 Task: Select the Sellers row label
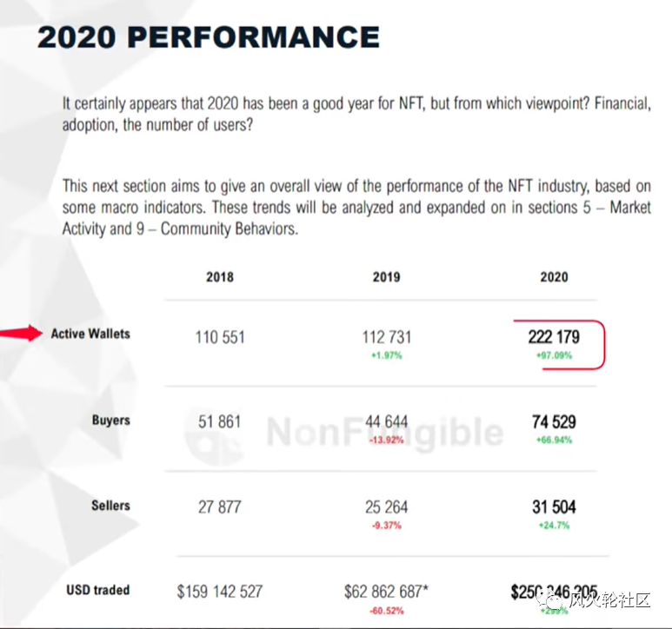click(110, 505)
